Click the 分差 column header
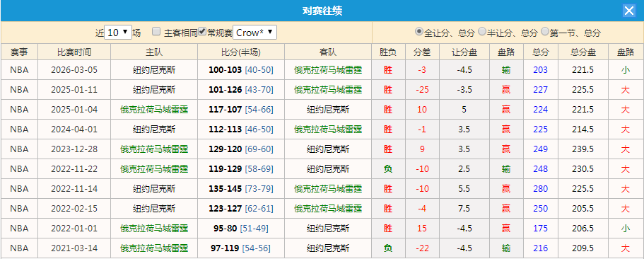 coord(422,52)
